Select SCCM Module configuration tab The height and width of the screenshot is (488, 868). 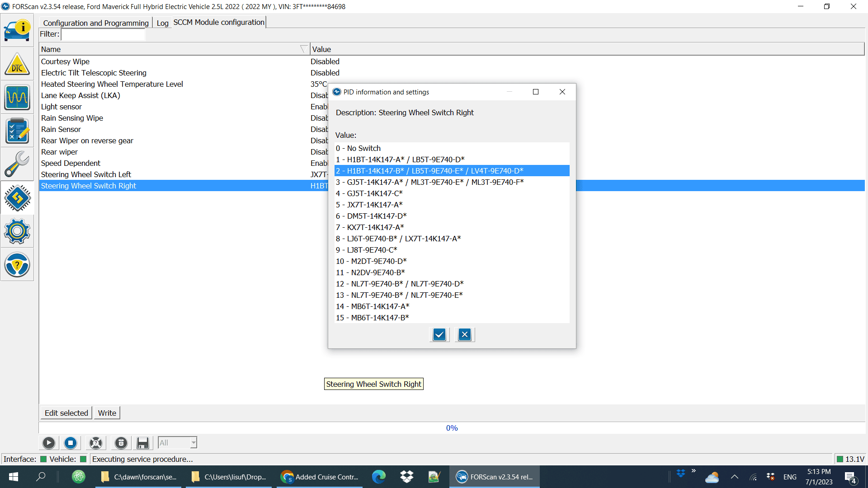coord(219,22)
